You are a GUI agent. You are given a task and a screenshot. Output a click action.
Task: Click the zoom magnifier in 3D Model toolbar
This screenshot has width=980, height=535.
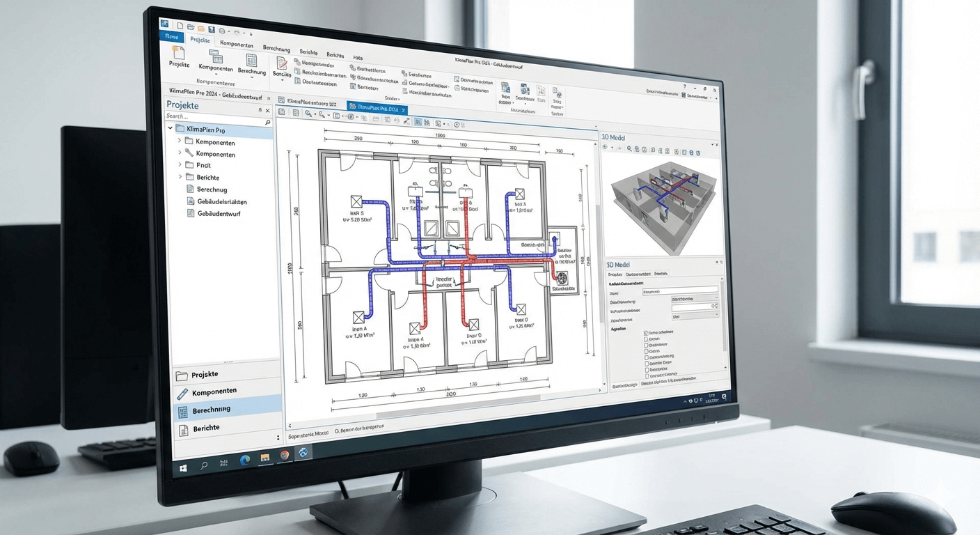pos(629,148)
